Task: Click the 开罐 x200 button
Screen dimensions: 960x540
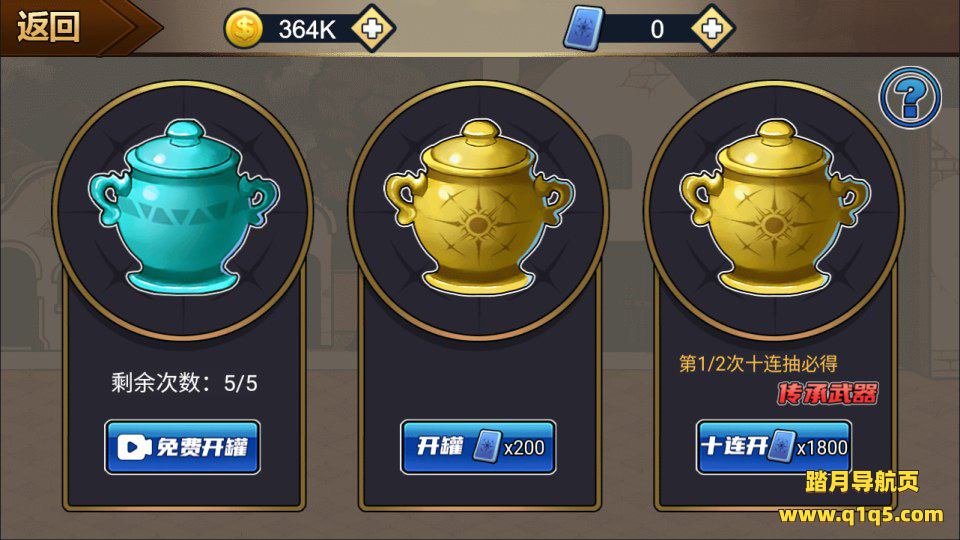Action: point(478,447)
